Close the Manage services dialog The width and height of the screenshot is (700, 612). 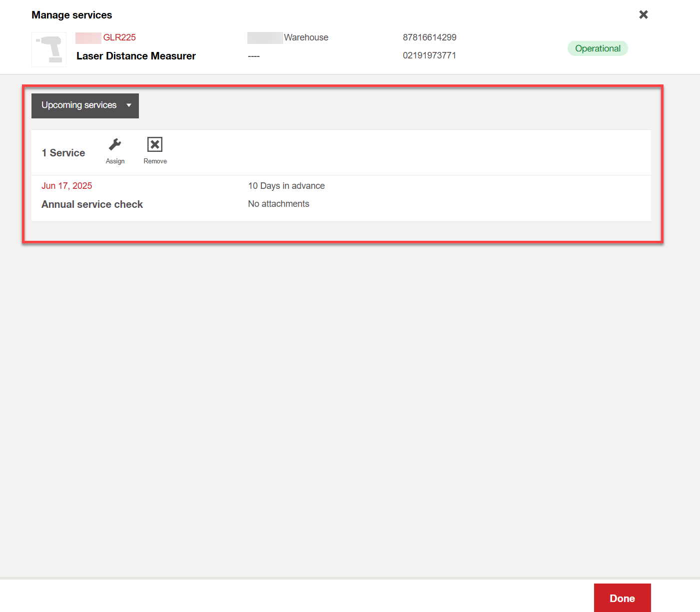coord(644,14)
